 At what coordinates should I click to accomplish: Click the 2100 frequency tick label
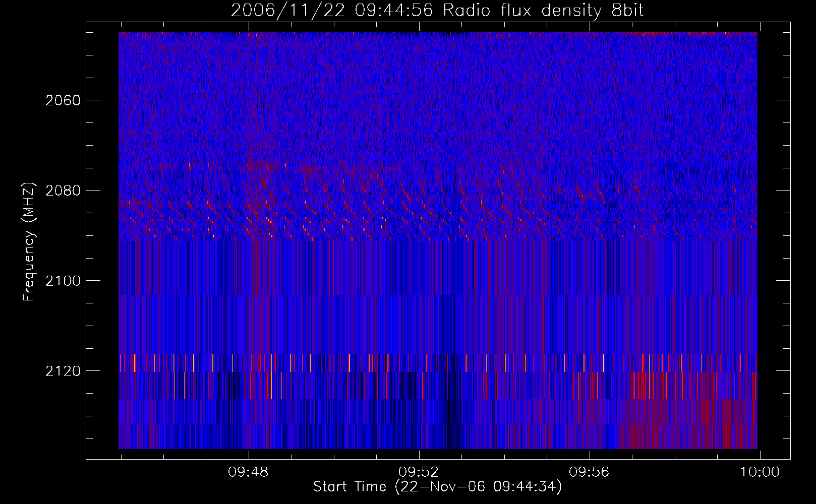[63, 281]
